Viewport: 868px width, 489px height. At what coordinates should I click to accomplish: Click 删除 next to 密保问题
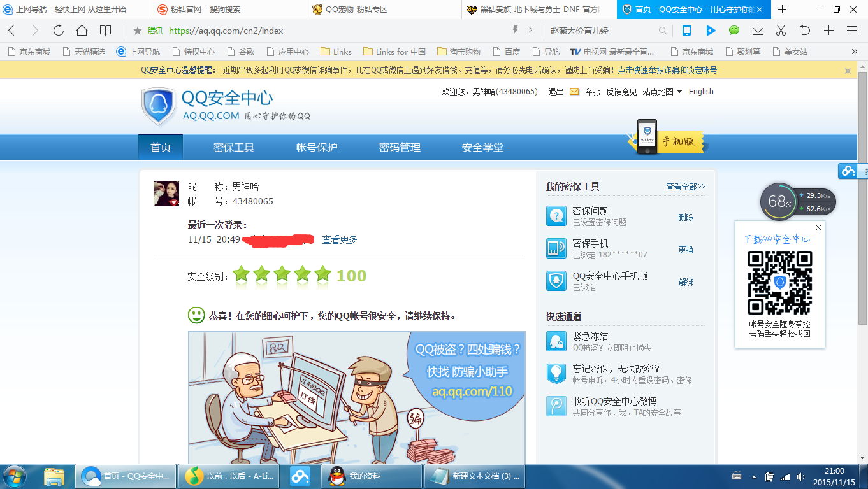click(686, 217)
